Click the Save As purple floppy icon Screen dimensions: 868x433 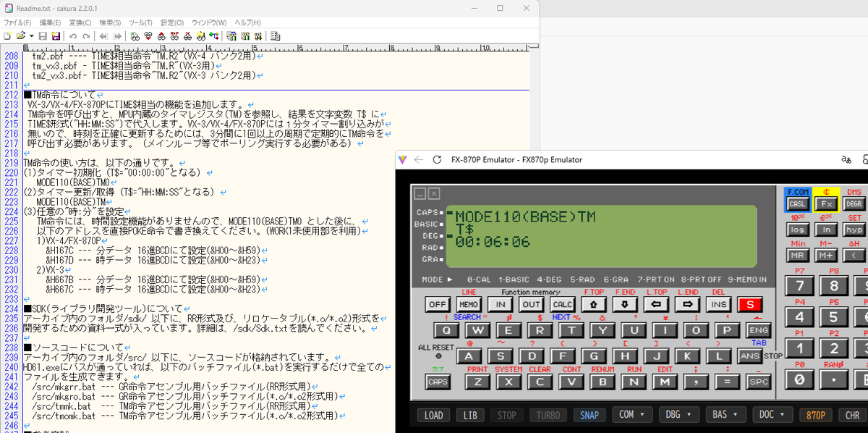click(56, 35)
